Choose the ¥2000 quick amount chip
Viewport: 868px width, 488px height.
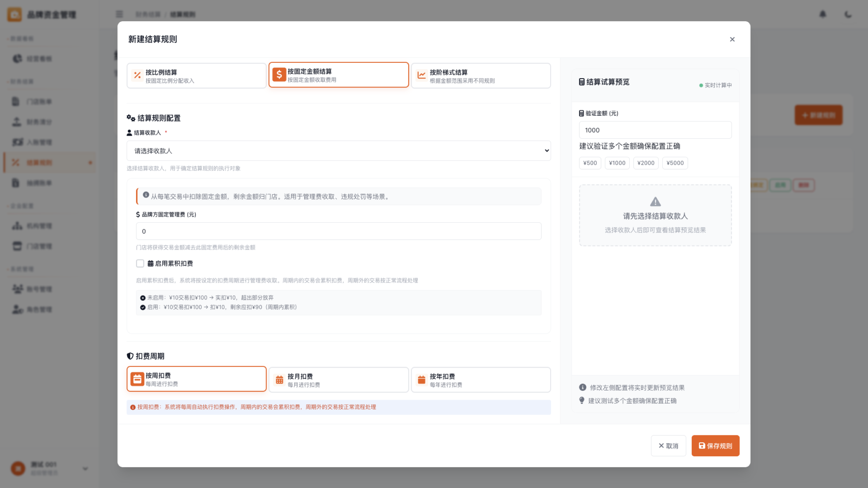(646, 163)
